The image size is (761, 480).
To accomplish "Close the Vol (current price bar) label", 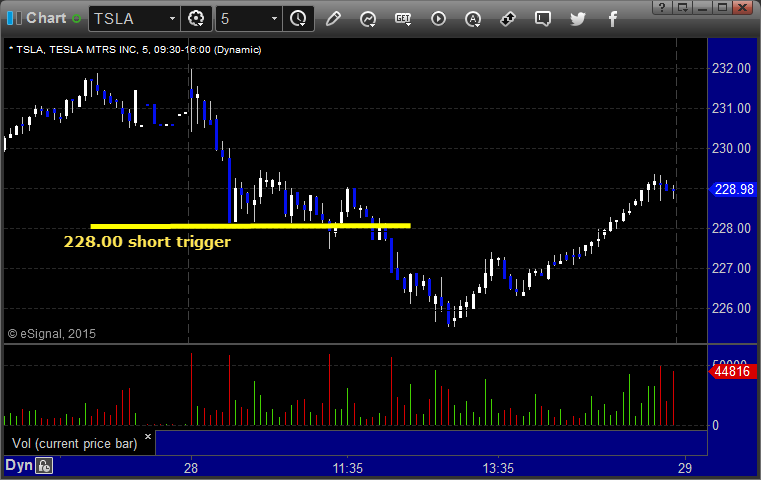I will [148, 436].
